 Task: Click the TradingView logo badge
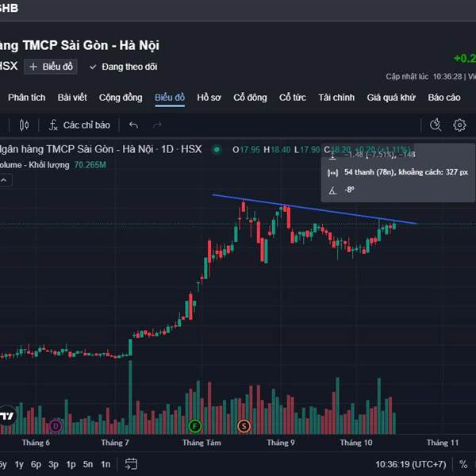click(x=7, y=415)
